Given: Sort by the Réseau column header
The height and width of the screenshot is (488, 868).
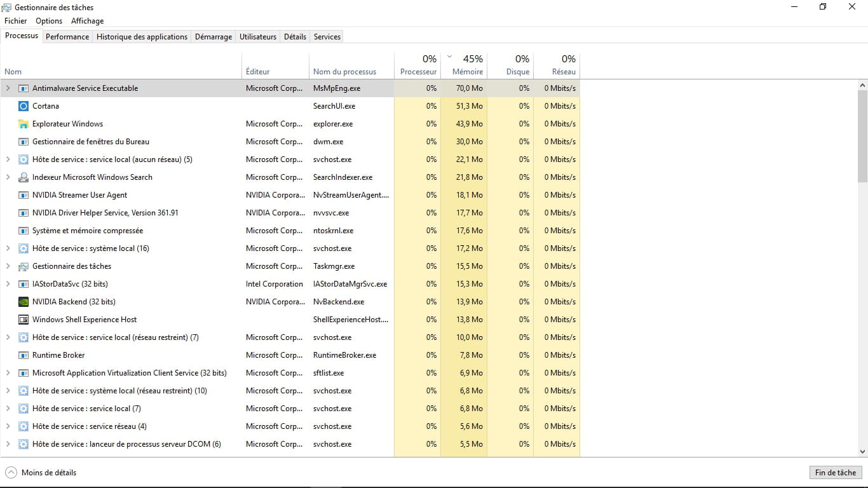Looking at the screenshot, I should pyautogui.click(x=557, y=65).
